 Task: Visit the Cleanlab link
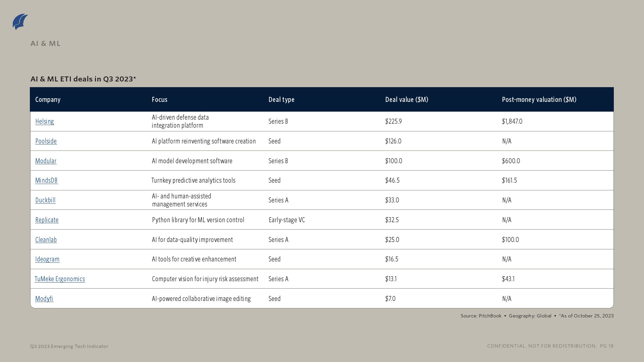coord(46,240)
